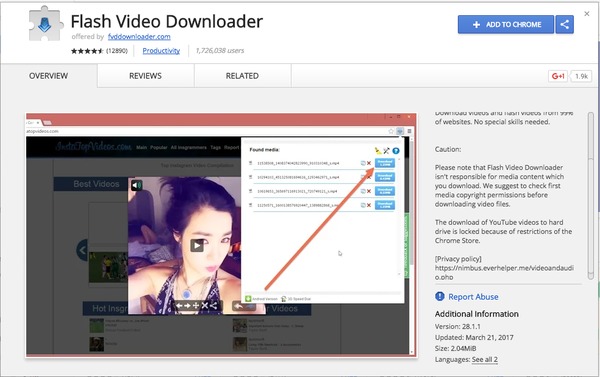600x377 pixels.
Task: Click the red X for file starting 1061
Action: tap(369, 191)
